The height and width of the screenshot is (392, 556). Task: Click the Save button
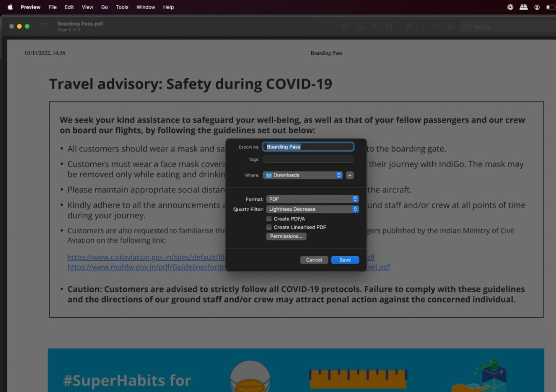(345, 260)
